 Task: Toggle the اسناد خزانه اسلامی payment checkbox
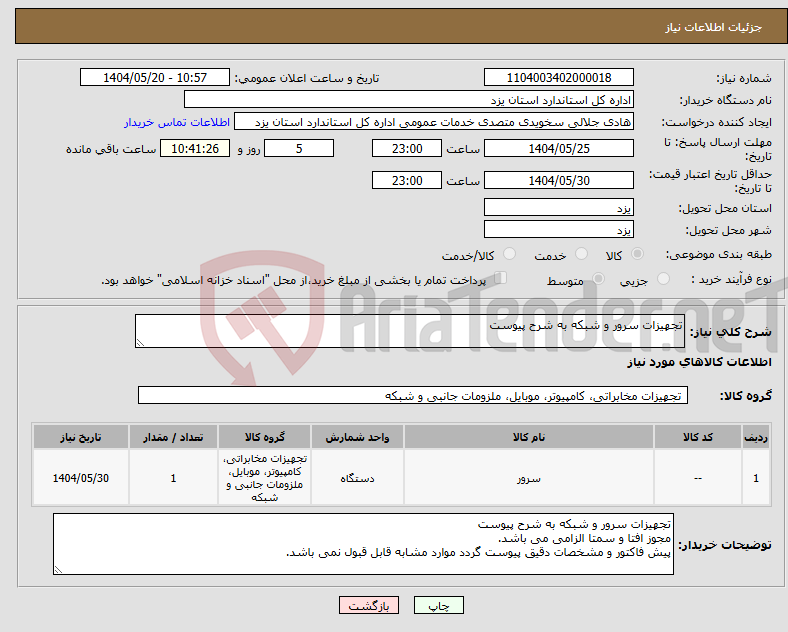(x=500, y=278)
